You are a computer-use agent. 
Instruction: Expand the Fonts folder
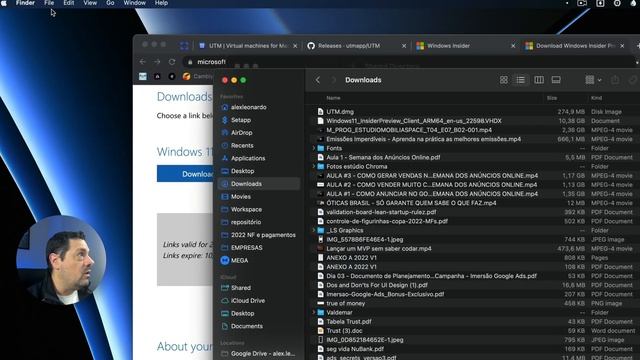click(x=314, y=148)
